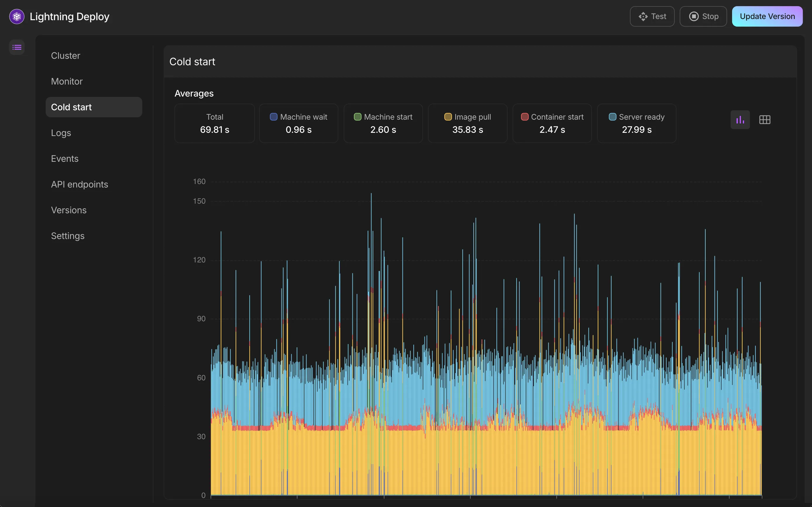Click Update Version button
Image resolution: width=812 pixels, height=507 pixels.
[767, 16]
